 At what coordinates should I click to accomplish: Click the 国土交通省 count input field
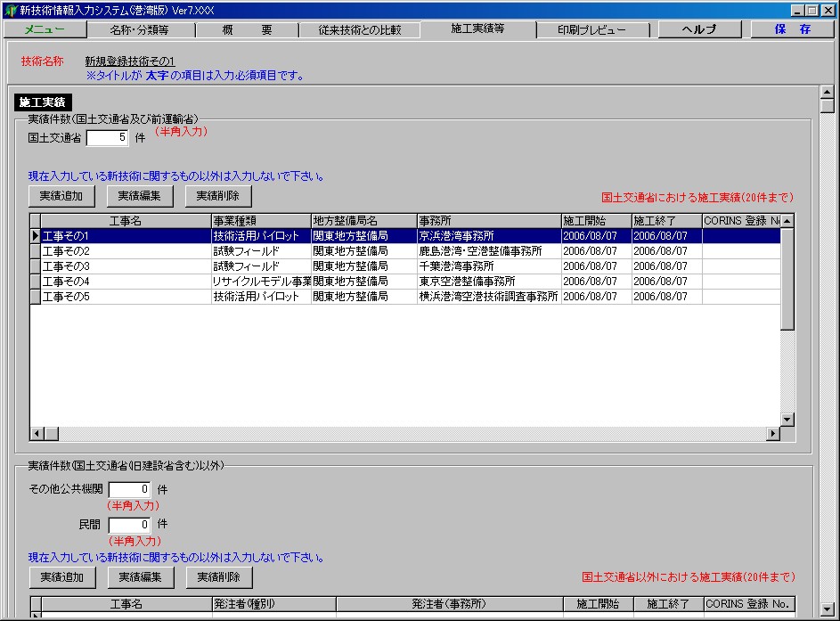(107, 138)
